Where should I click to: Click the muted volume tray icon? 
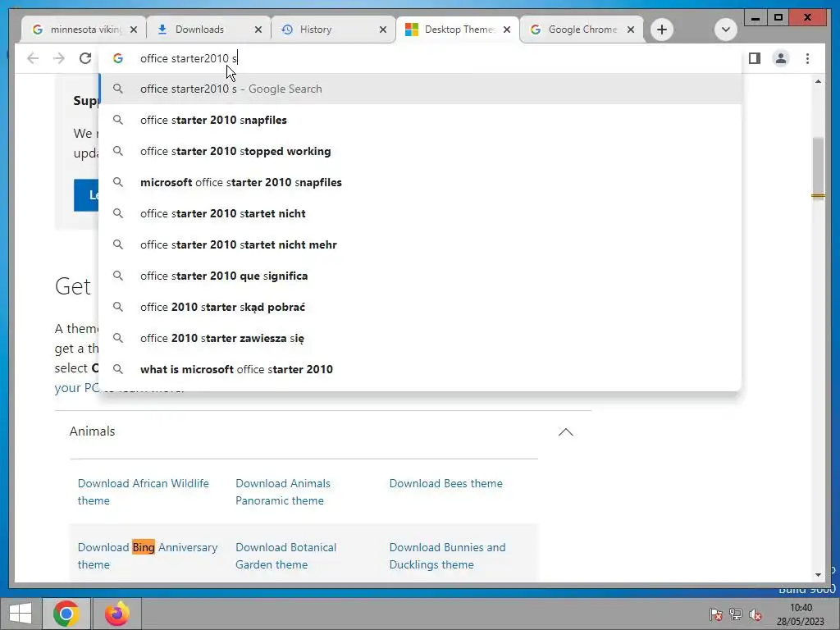click(756, 614)
